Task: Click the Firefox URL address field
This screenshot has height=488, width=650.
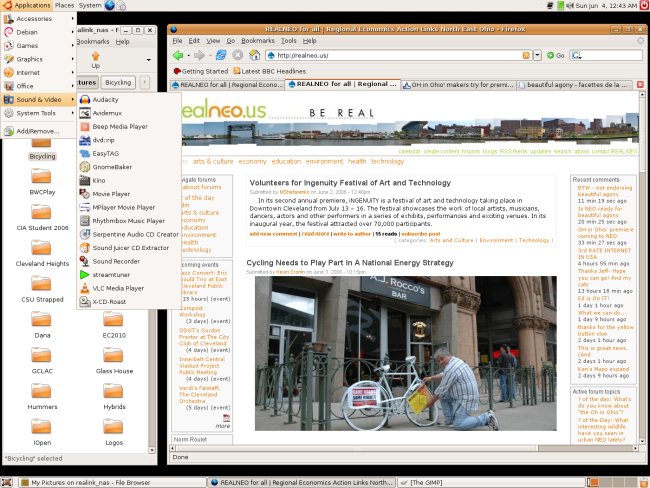Action: pyautogui.click(x=398, y=55)
